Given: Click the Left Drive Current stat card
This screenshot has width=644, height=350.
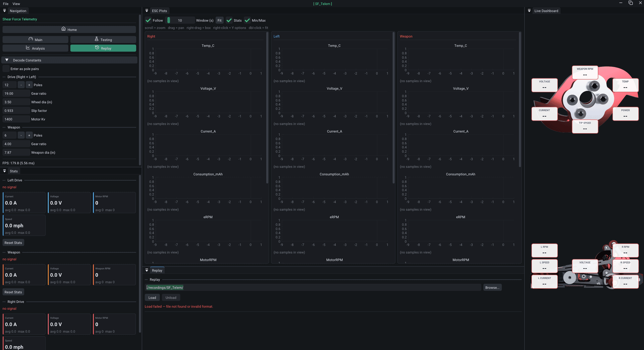Looking at the screenshot, I should 24,203.
